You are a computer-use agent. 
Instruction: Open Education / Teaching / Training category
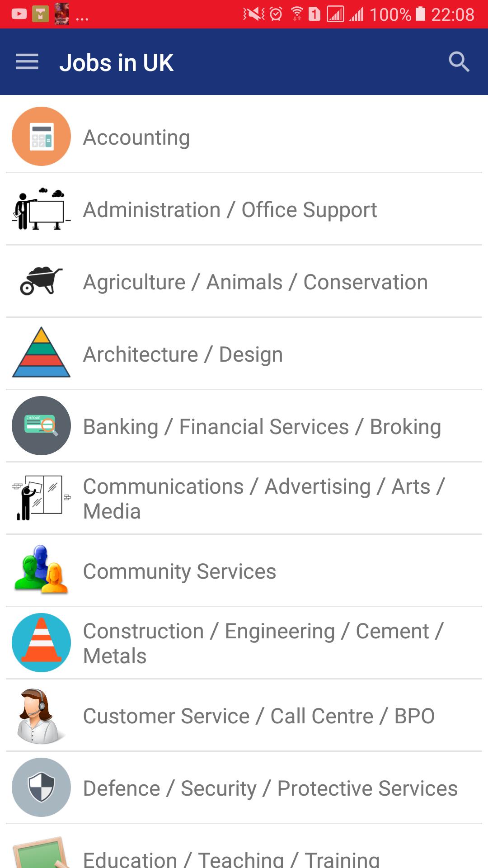[244, 846]
